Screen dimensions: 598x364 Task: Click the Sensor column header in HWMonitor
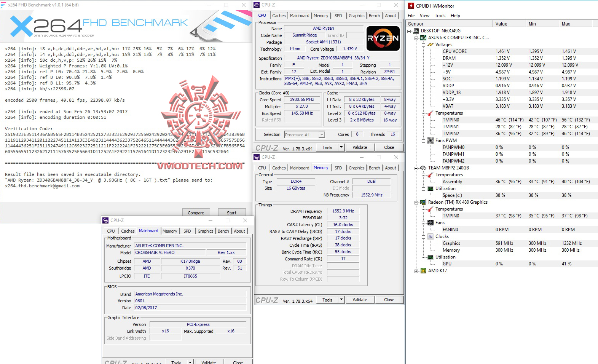(x=450, y=24)
